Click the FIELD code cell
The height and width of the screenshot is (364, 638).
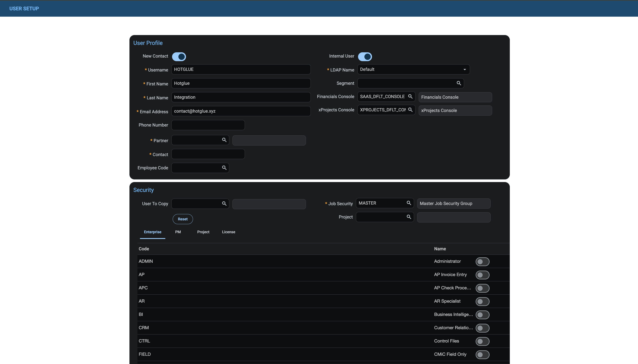pos(145,354)
